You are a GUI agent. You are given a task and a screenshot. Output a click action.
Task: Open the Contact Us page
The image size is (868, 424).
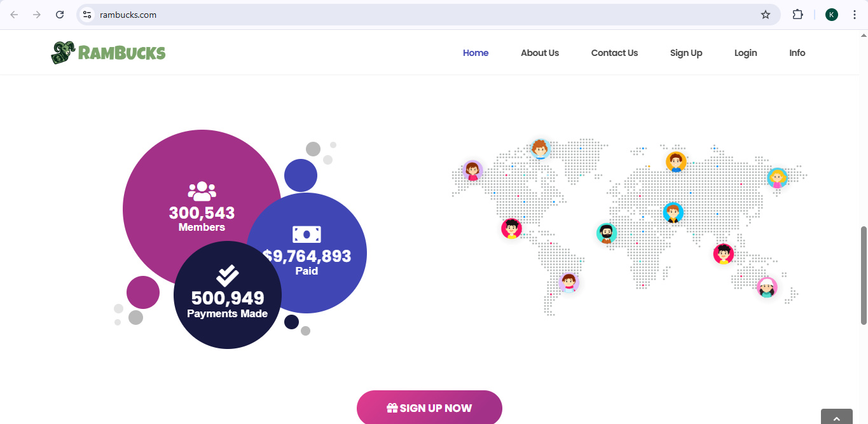click(614, 53)
